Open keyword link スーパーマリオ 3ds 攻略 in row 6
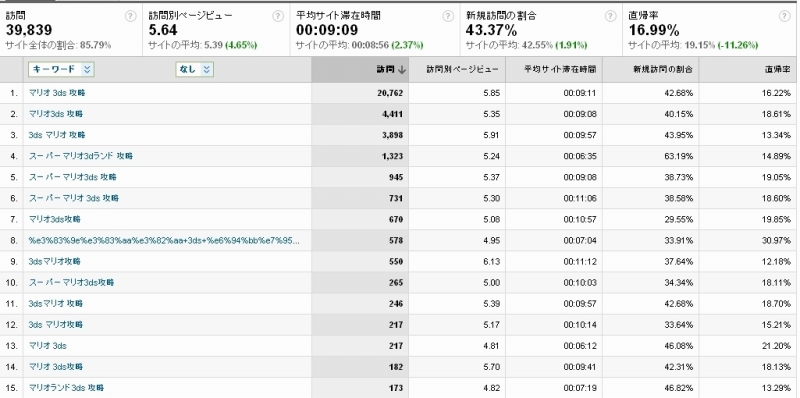This screenshot has width=800, height=398. pos(73,198)
